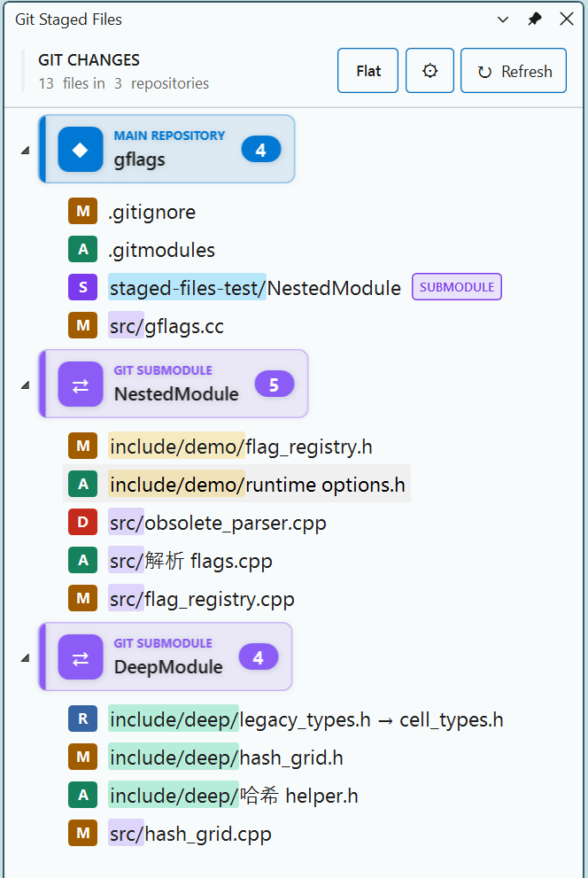The height and width of the screenshot is (878, 588).
Task: Select the NestedModule git submodule header
Action: (x=174, y=385)
